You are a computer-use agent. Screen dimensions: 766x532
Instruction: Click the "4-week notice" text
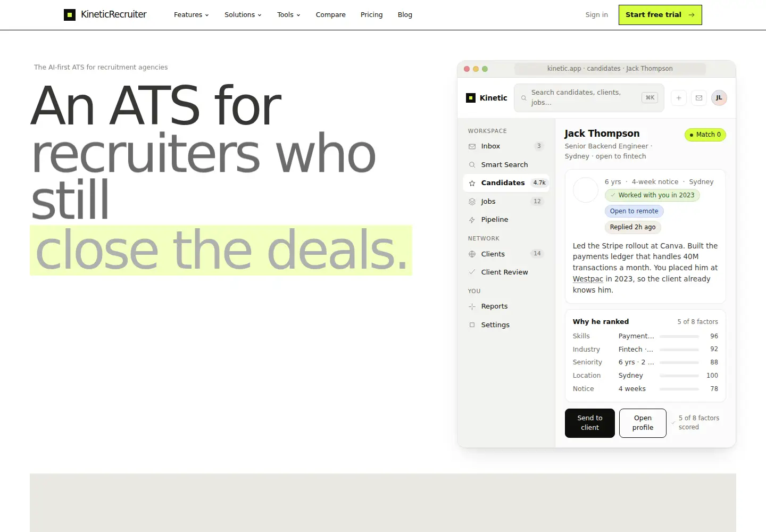655,182
